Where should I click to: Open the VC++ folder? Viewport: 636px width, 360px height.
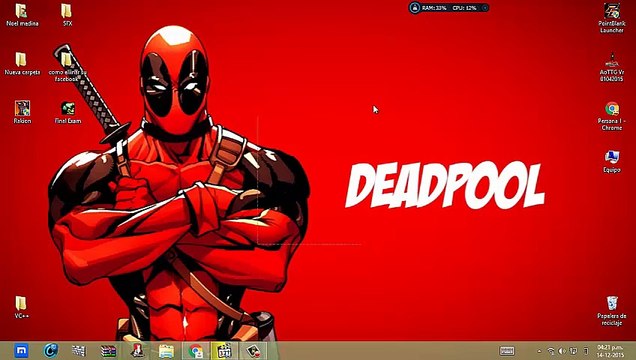point(21,307)
